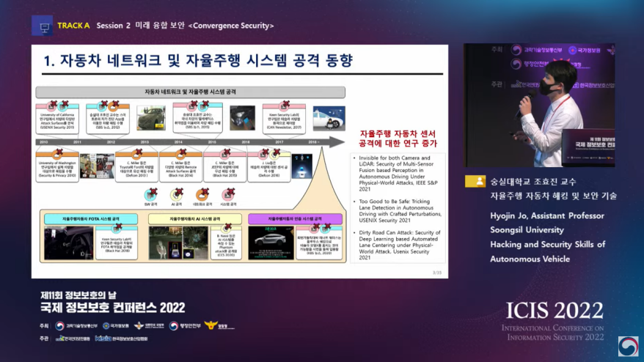
Task: Click the speaker video feed
Action: [539, 105]
